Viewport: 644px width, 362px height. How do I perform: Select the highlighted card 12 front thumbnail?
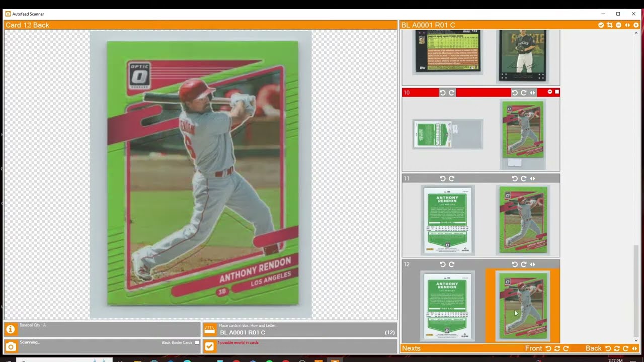click(x=523, y=306)
